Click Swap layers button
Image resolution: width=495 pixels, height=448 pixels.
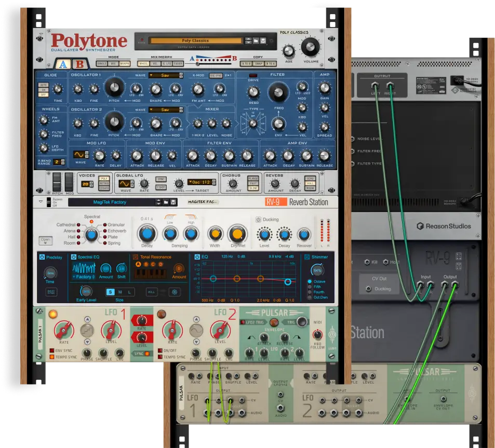coord(259,63)
